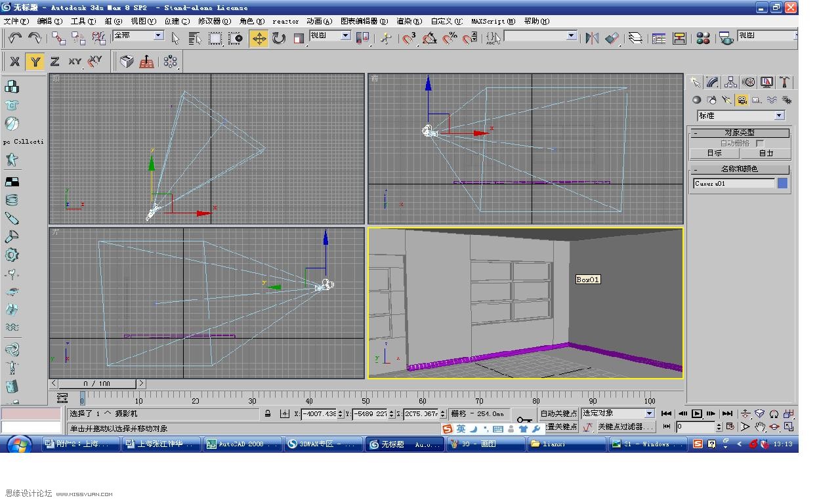
Task: Click the Use Pivot Point Center icon
Action: [x=362, y=38]
